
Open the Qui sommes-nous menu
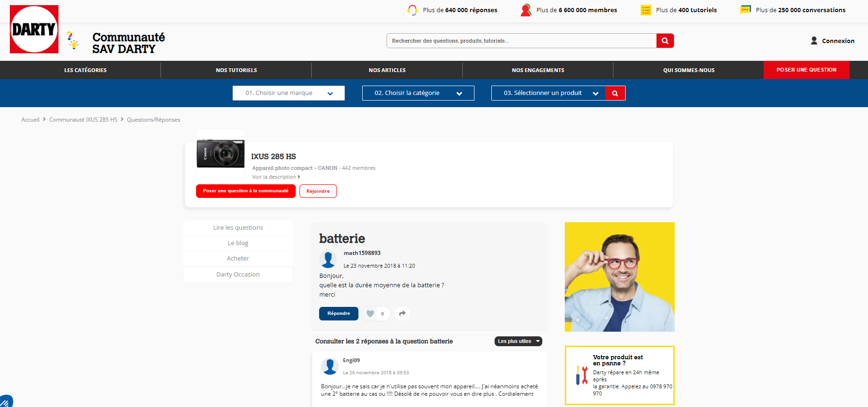[x=689, y=70]
